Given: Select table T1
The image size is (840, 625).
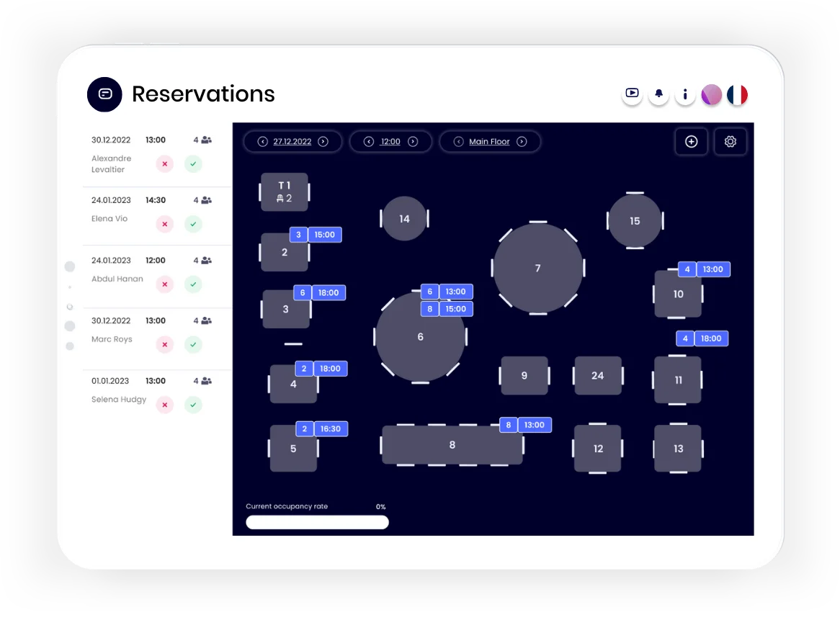Looking at the screenshot, I should (285, 192).
